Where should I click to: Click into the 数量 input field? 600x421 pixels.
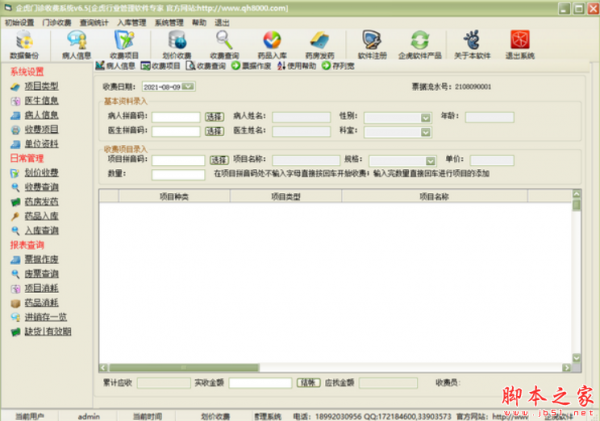coord(178,175)
